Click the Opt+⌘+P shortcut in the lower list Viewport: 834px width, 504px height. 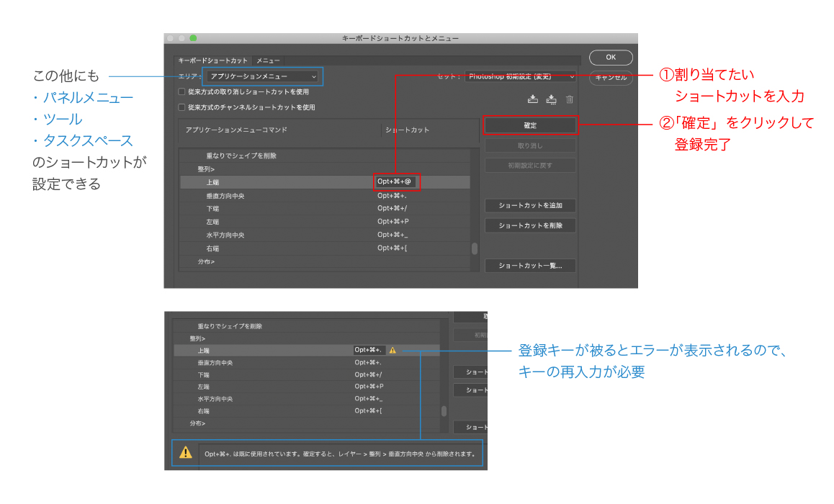tap(369, 387)
